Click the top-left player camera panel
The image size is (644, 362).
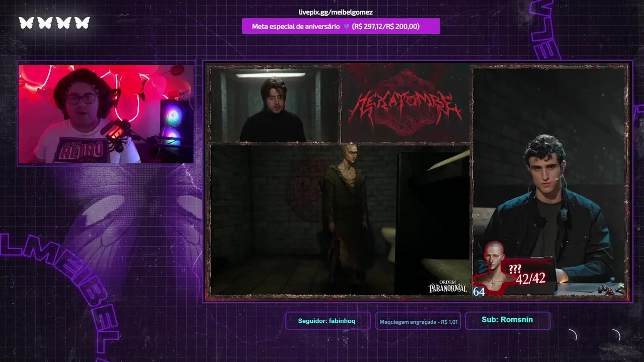tap(275, 104)
